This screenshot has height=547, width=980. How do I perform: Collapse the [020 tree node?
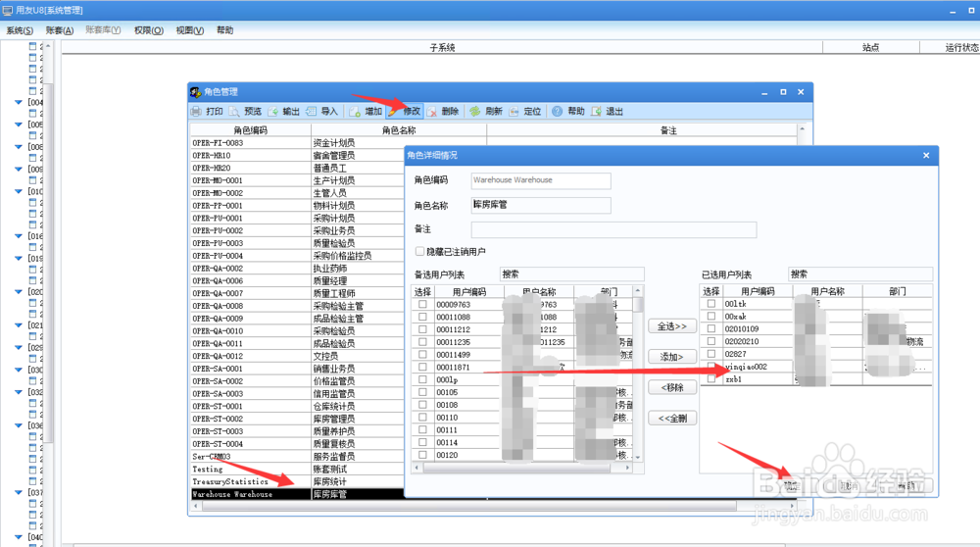pos(18,292)
